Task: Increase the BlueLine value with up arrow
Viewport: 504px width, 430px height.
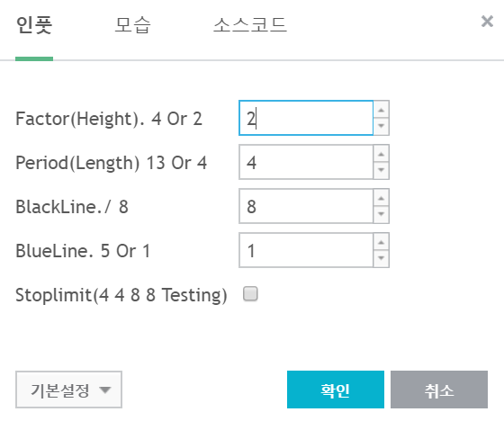Action: (x=382, y=242)
